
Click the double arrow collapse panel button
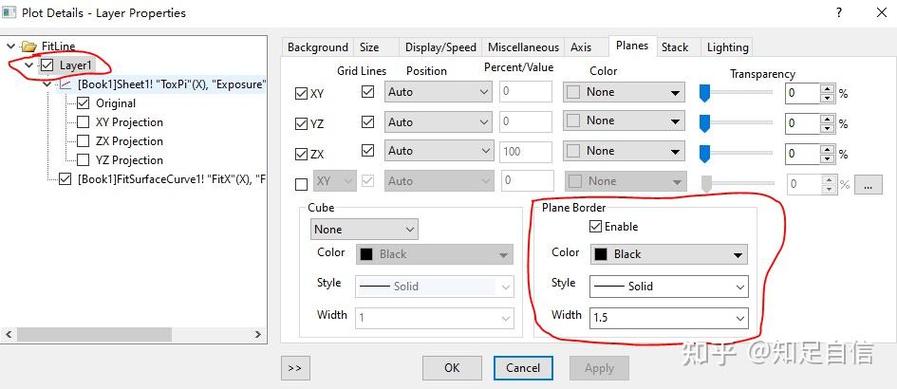tap(295, 368)
